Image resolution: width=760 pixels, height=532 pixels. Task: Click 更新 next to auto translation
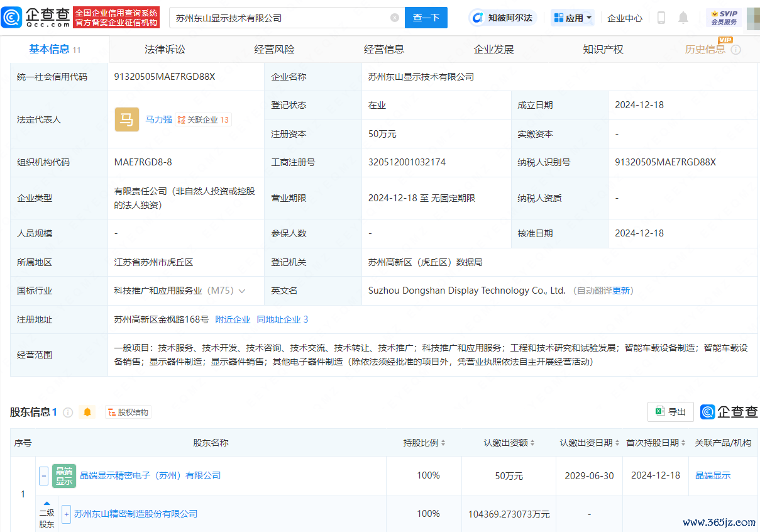621,291
